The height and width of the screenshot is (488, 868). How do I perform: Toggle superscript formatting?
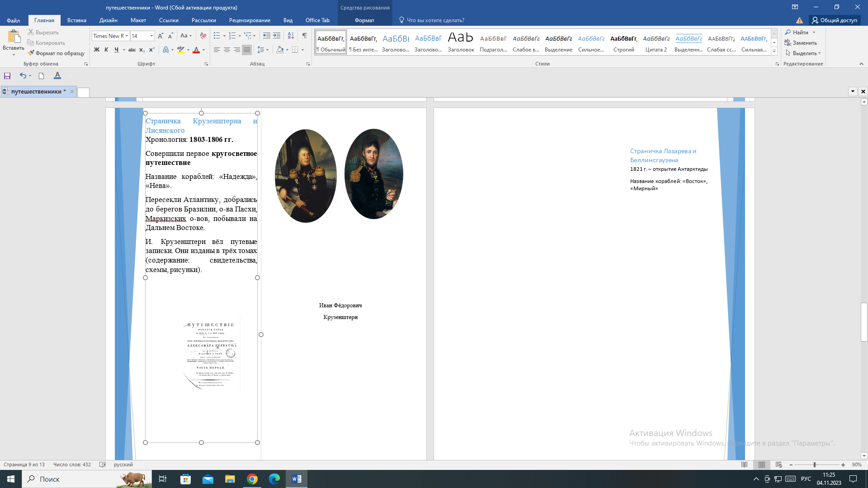tap(152, 50)
